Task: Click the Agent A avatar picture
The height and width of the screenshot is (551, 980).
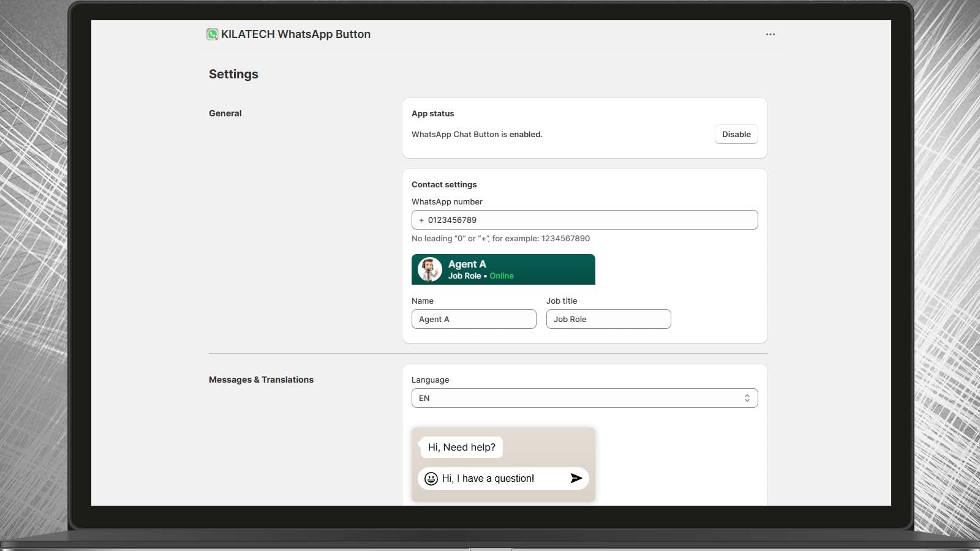Action: click(x=429, y=269)
